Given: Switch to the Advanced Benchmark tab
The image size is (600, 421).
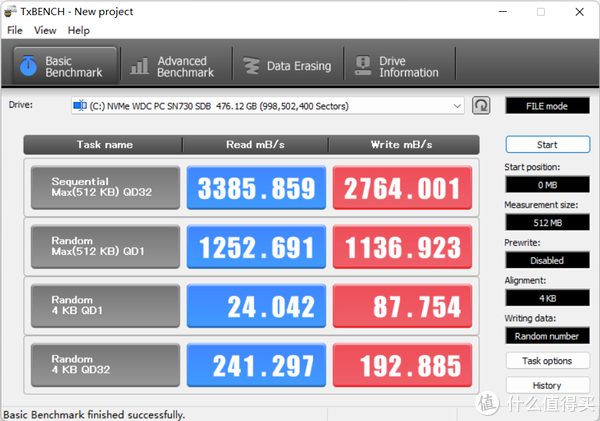Looking at the screenshot, I should [x=176, y=67].
